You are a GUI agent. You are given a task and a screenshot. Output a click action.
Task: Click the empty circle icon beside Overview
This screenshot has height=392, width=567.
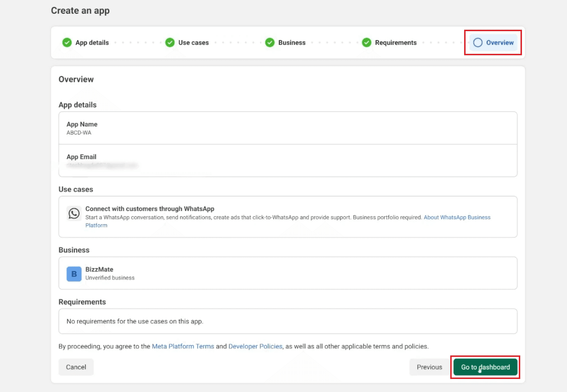477,42
